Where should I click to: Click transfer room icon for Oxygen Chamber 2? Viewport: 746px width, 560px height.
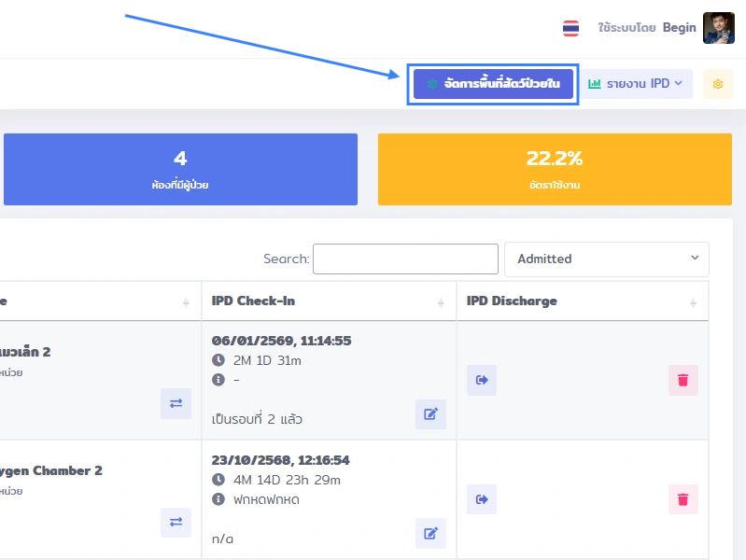(176, 522)
